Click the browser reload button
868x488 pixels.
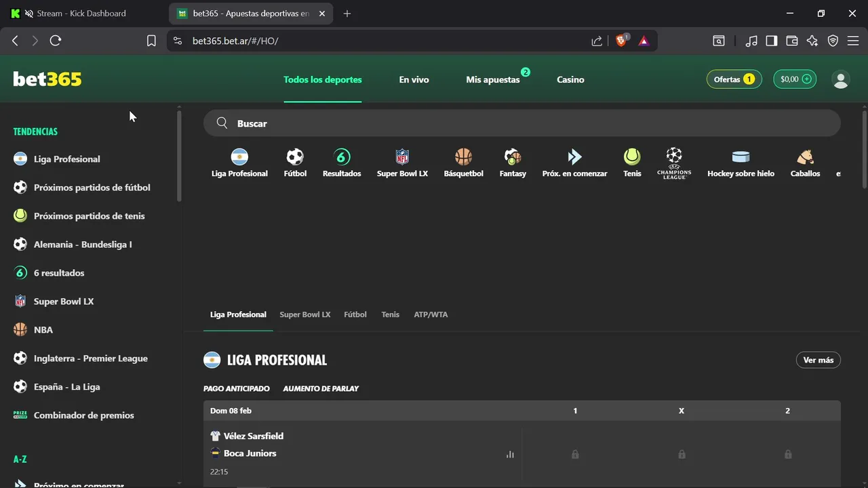coord(56,41)
